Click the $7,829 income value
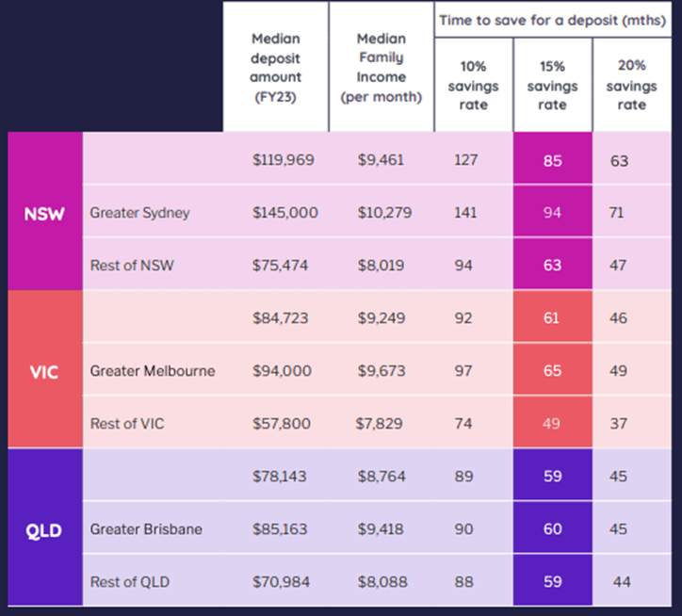This screenshot has height=616, width=682. 380,423
